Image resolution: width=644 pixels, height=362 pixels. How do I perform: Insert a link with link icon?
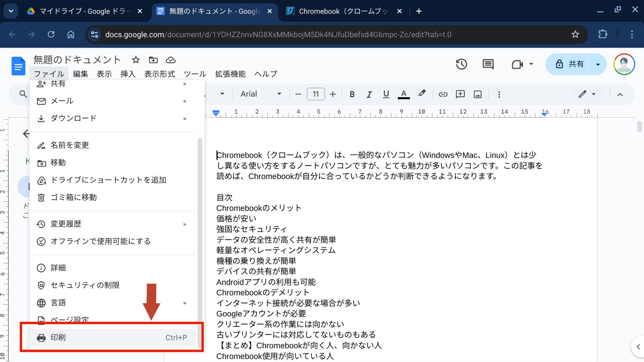click(x=443, y=95)
